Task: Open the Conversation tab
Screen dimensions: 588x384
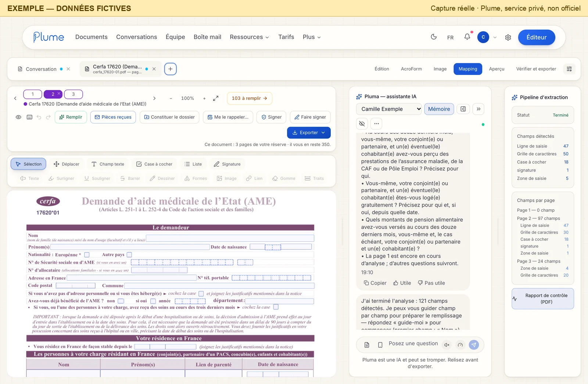Action: [41, 69]
